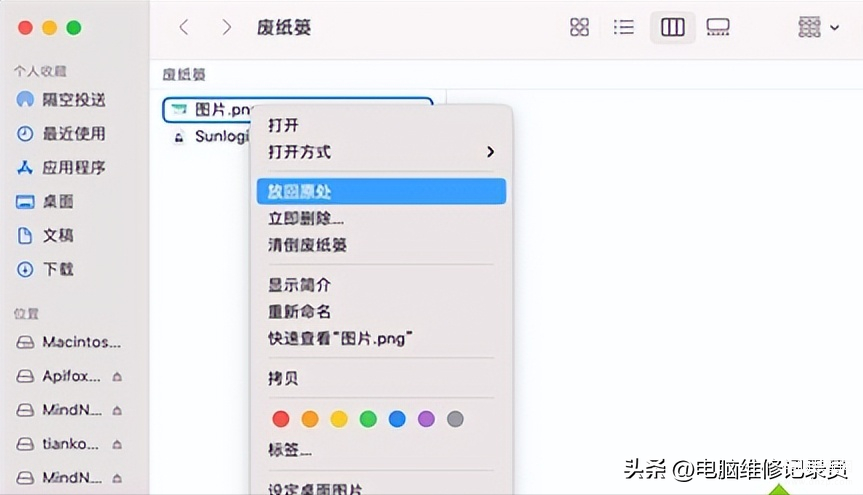Switch to gallery view
Screen dimensions: 863x495
click(x=718, y=27)
